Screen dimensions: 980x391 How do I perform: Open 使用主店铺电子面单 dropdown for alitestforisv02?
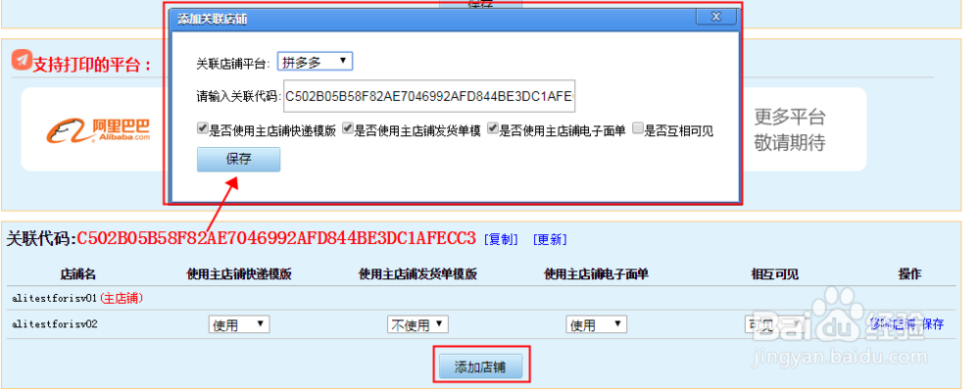596,324
